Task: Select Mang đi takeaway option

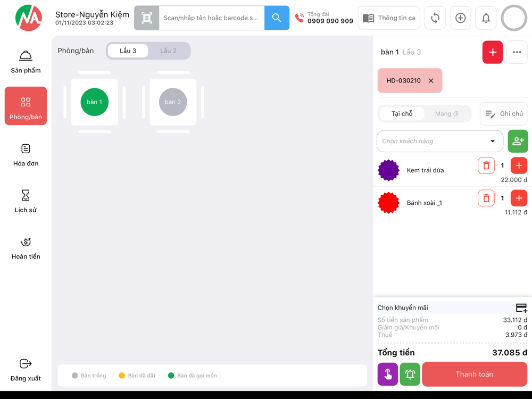Action: (x=446, y=114)
